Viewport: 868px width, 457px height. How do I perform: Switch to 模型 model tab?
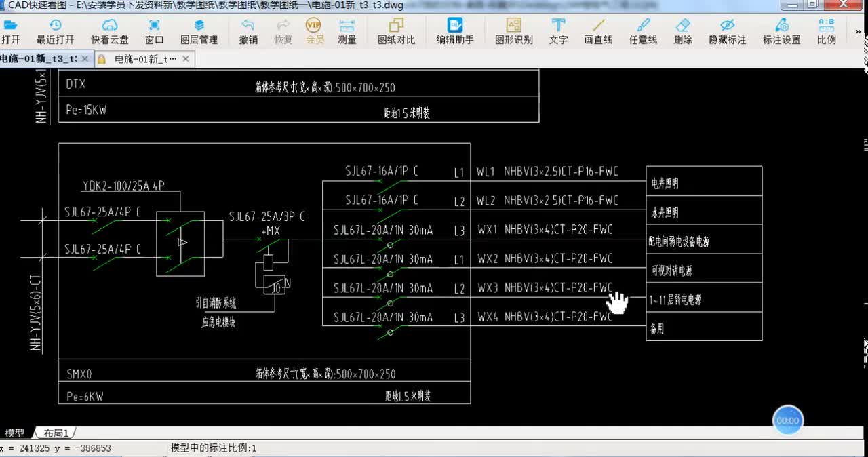pos(15,433)
